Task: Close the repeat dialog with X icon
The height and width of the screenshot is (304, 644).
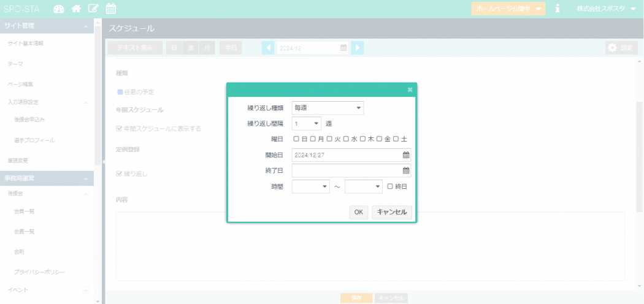Action: click(410, 90)
